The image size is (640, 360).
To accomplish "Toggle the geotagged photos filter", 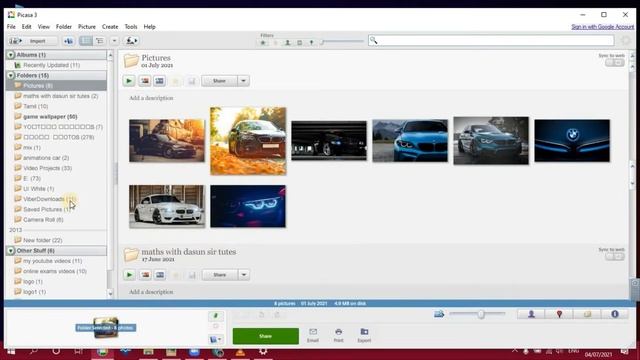I will coord(311,42).
